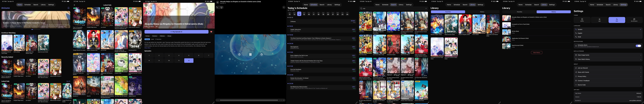644x104 pixels.
Task: Open the Share with Friends chevron
Action: pyautogui.click(x=641, y=72)
